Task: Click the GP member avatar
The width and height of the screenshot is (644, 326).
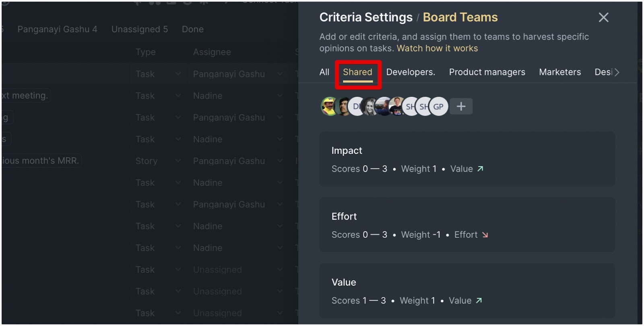Action: 438,107
